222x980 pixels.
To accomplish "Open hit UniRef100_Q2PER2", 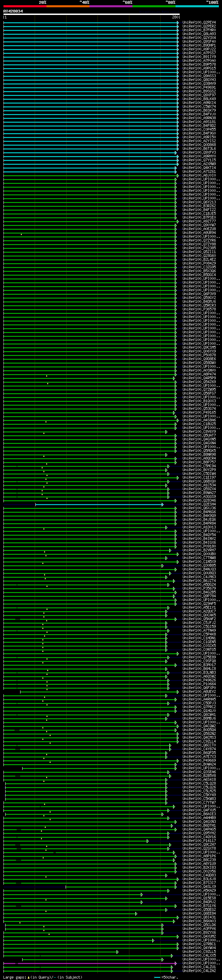I will 199,26.
